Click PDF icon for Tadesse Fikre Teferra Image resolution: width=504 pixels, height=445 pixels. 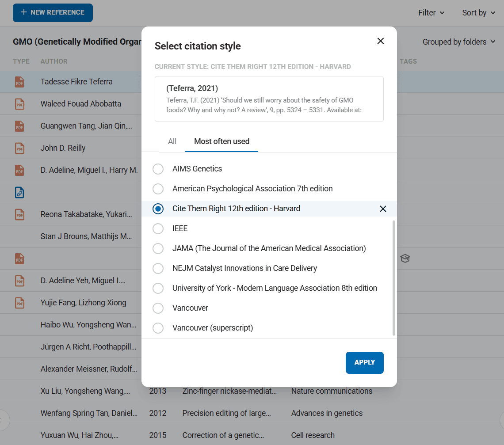point(19,82)
